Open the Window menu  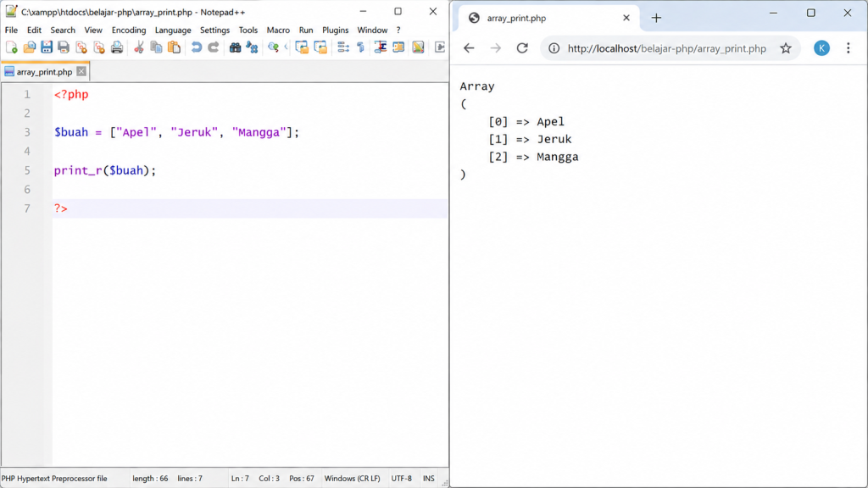coord(372,30)
